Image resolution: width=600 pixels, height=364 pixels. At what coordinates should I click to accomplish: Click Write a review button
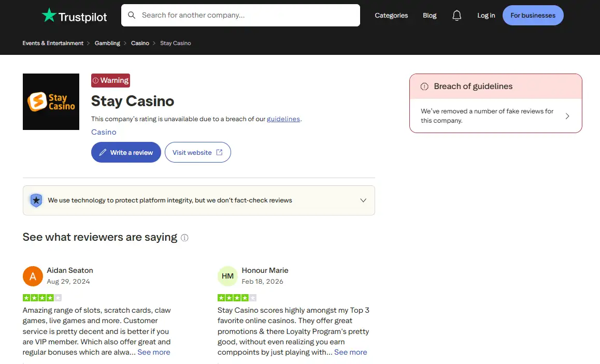[x=126, y=152]
